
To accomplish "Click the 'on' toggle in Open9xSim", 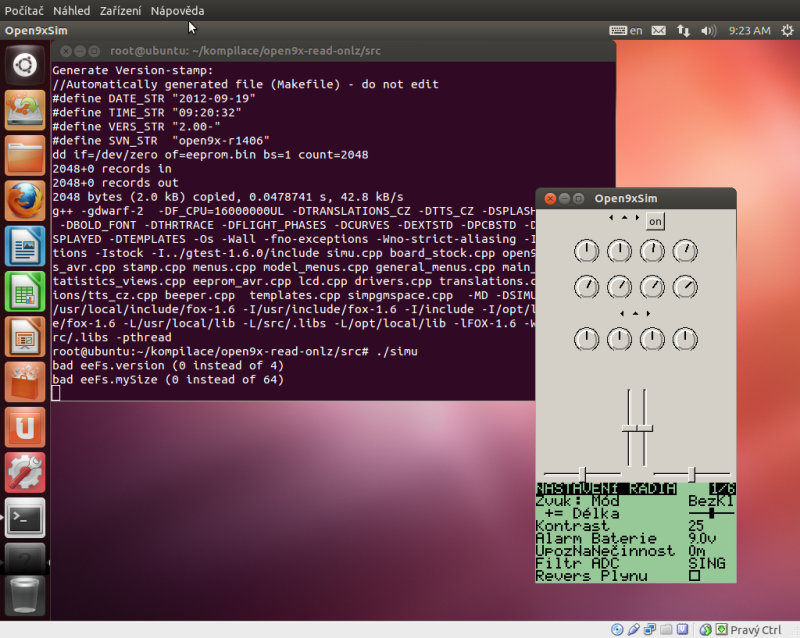I will point(655,221).
